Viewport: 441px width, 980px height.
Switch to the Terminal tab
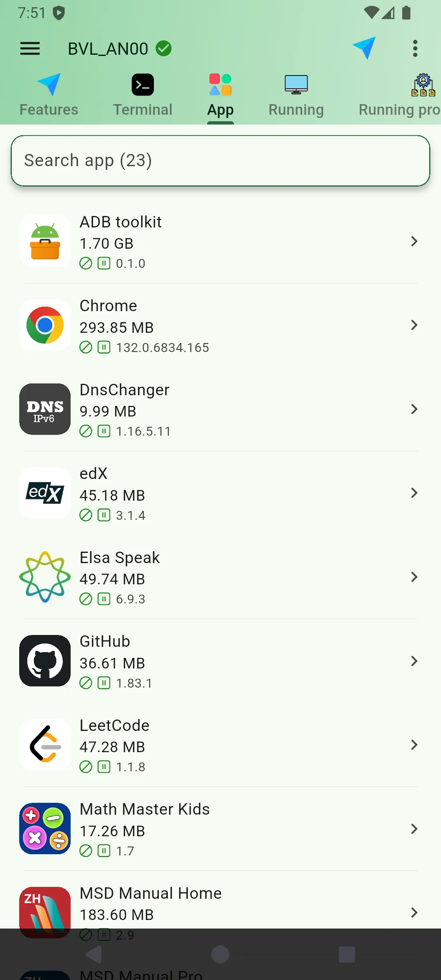(x=143, y=95)
